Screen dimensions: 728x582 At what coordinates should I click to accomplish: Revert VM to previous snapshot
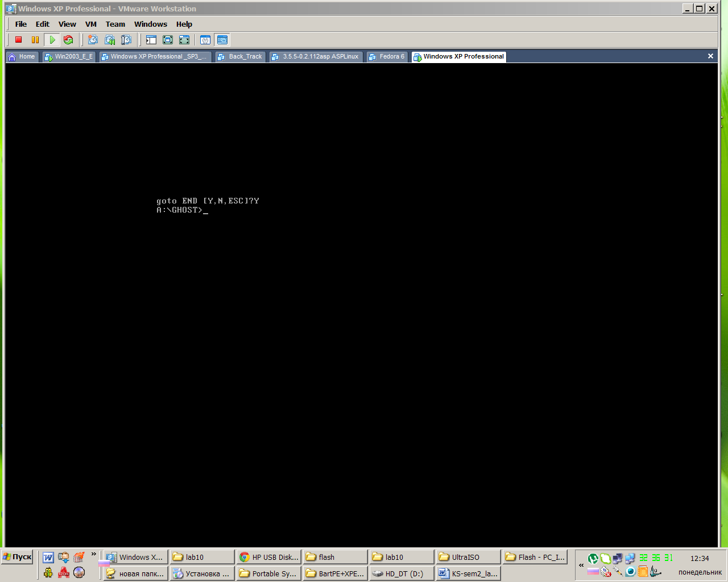point(110,40)
